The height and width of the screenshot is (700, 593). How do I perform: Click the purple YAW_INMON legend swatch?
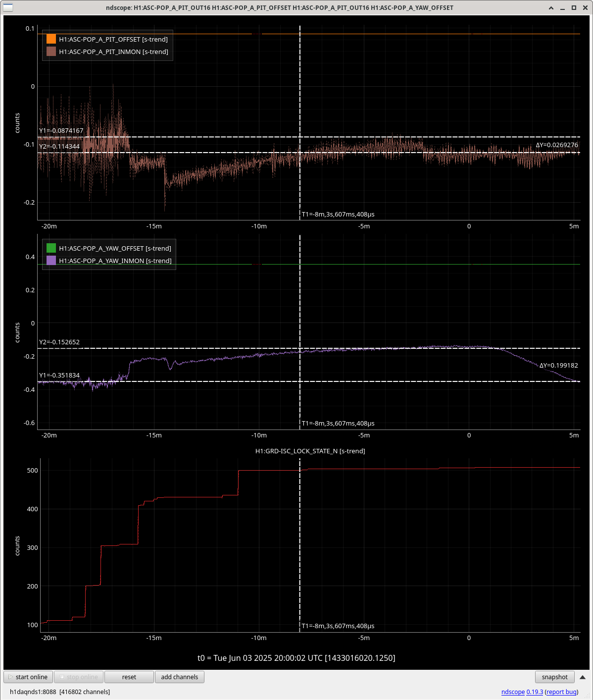[x=51, y=261]
